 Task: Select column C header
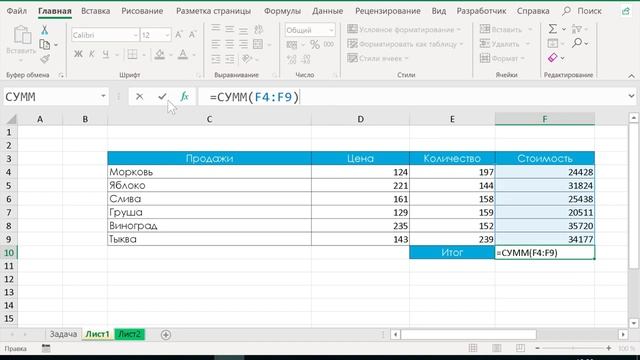click(209, 119)
